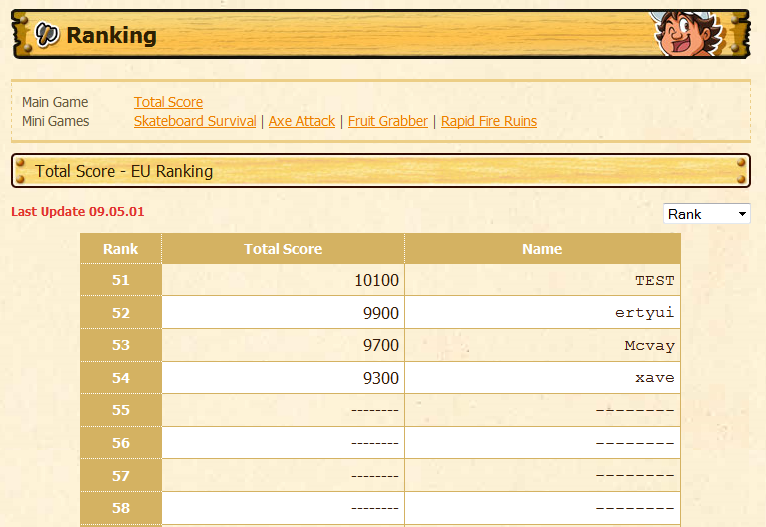Click the Total Score column header
This screenshot has height=527, width=766.
tap(283, 249)
